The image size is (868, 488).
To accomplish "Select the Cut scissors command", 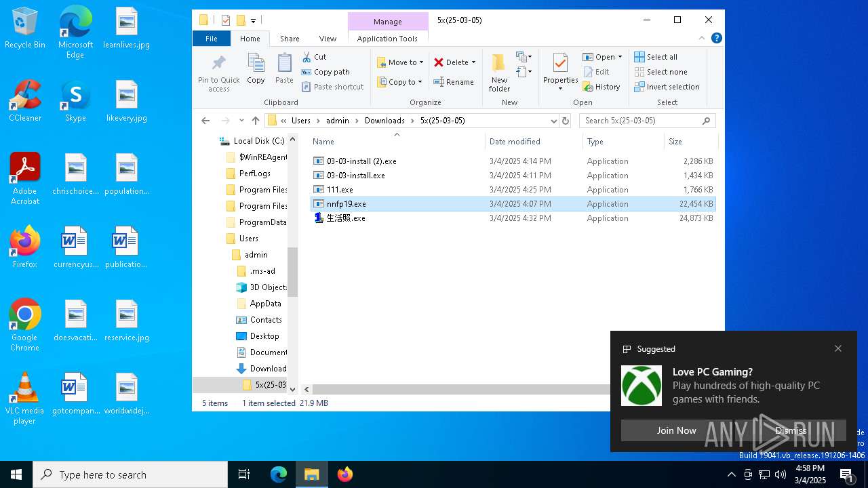I will click(314, 57).
